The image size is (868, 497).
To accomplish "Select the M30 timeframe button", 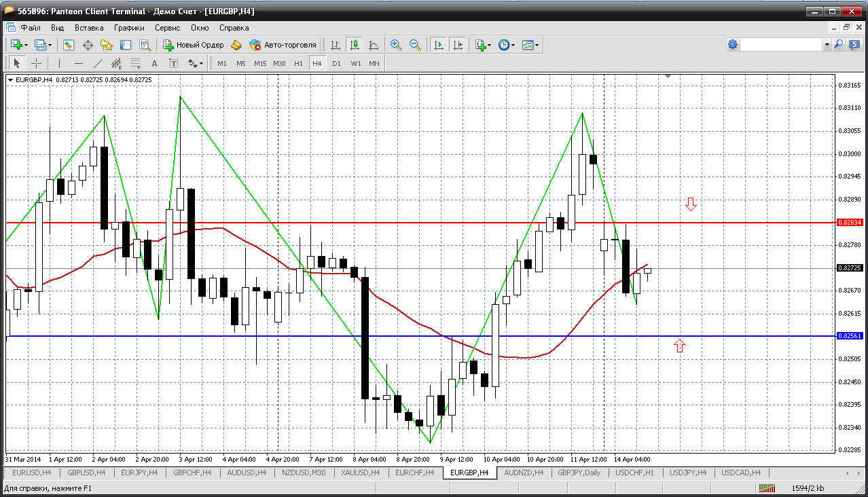I will click(279, 63).
